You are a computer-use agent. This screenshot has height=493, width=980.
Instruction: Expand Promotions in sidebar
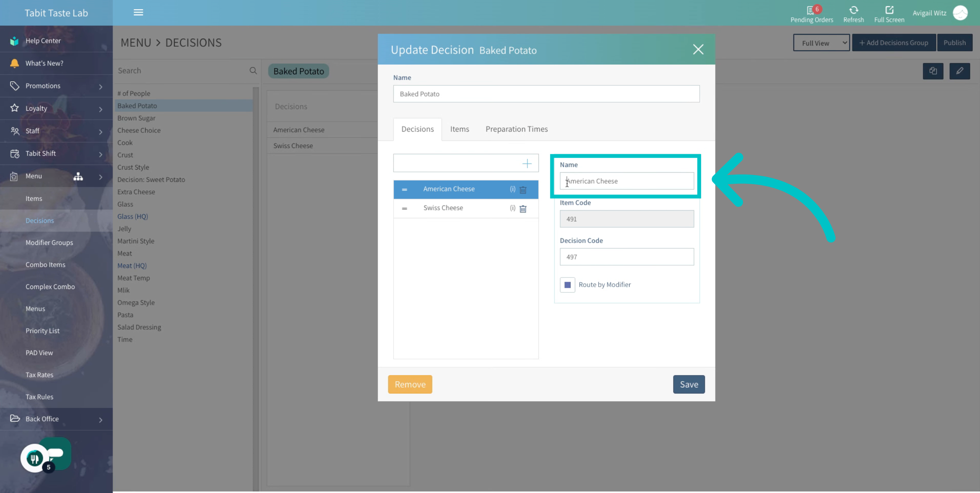pyautogui.click(x=56, y=86)
